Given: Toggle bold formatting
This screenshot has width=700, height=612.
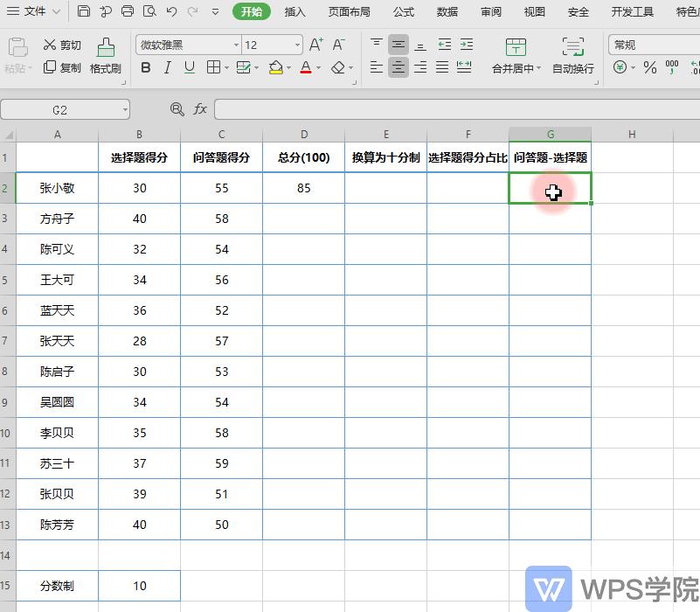Looking at the screenshot, I should [145, 68].
